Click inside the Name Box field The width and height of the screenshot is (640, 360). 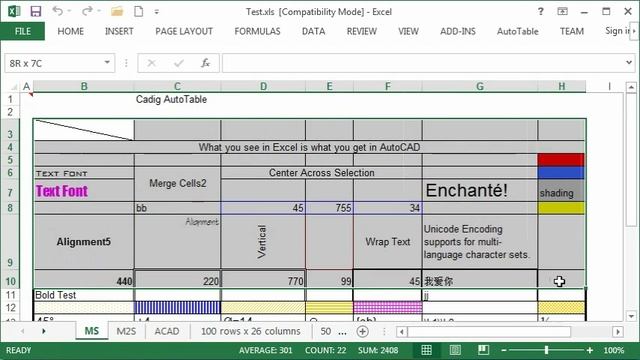[53, 63]
